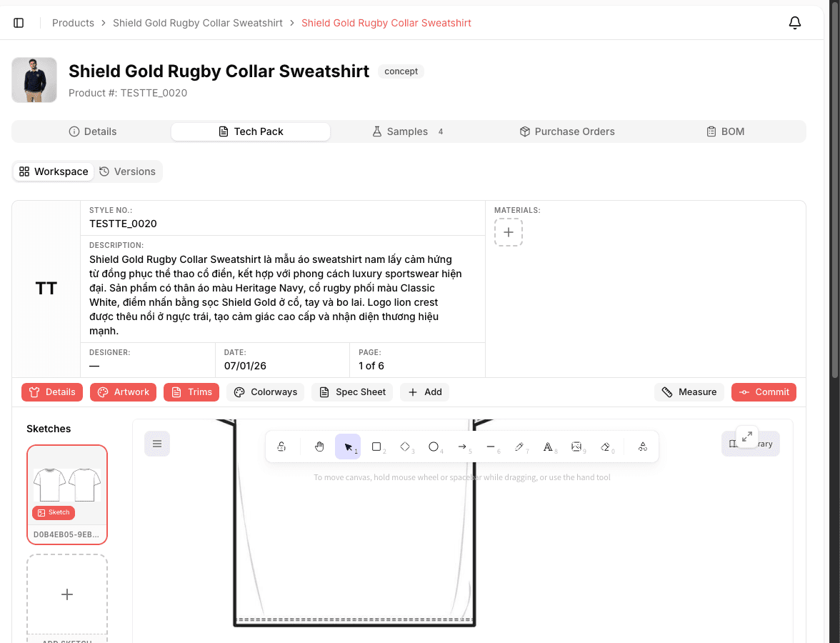Image resolution: width=840 pixels, height=643 pixels.
Task: Open the BOM tab
Action: click(x=726, y=131)
